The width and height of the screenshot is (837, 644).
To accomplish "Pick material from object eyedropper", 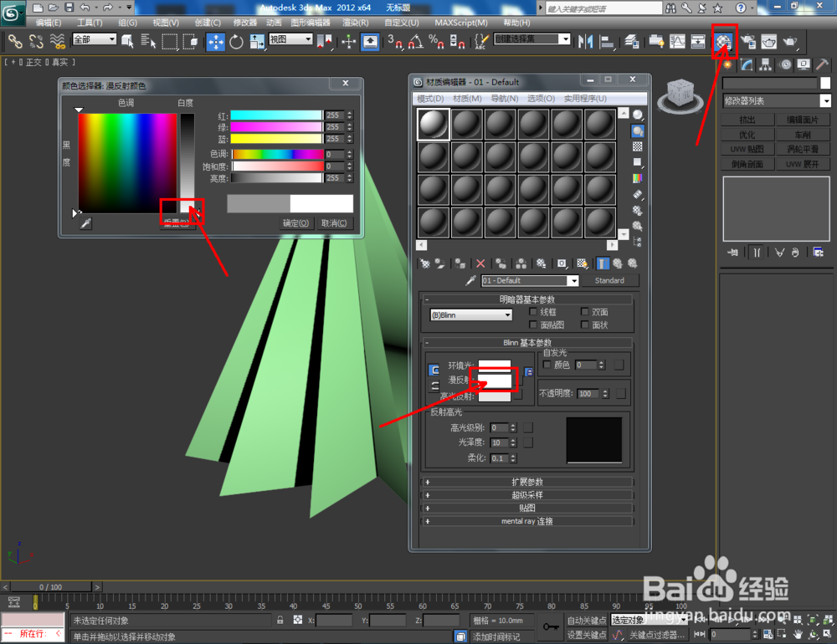I will (x=470, y=280).
